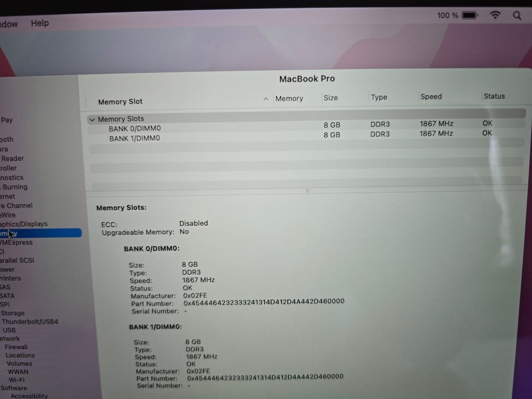The height and width of the screenshot is (399, 532).
Task: Click the BANK 1/DIMM0 detail heading
Action: [x=155, y=327]
